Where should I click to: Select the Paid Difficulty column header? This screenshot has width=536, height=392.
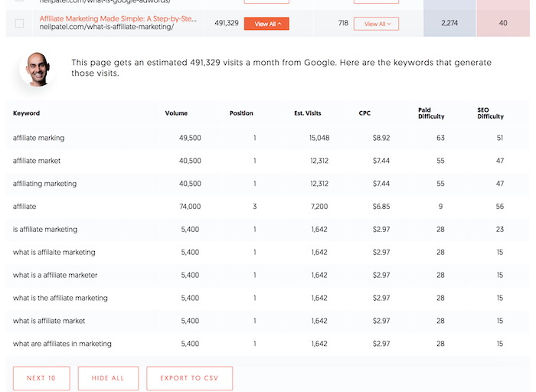pyautogui.click(x=431, y=113)
